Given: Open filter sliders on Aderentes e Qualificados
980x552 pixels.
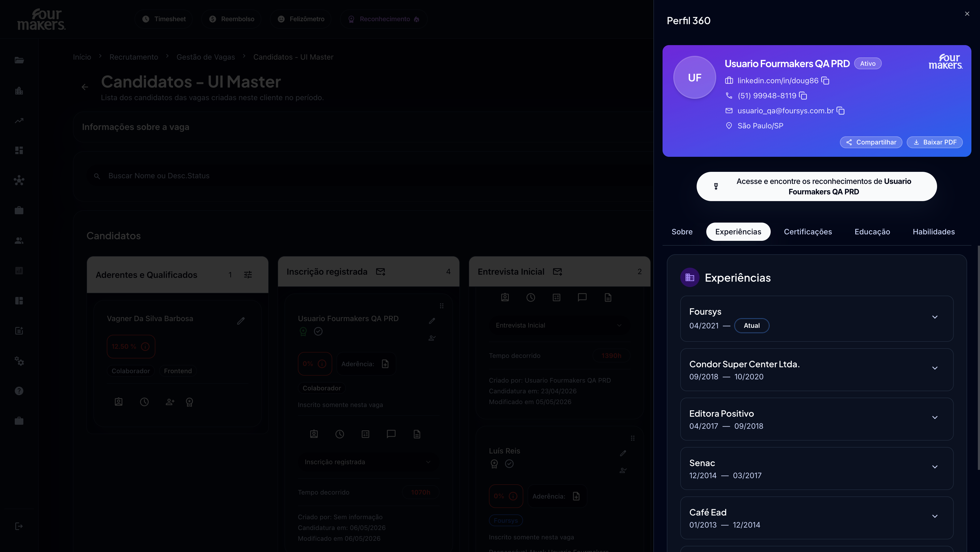Looking at the screenshot, I should [x=248, y=275].
